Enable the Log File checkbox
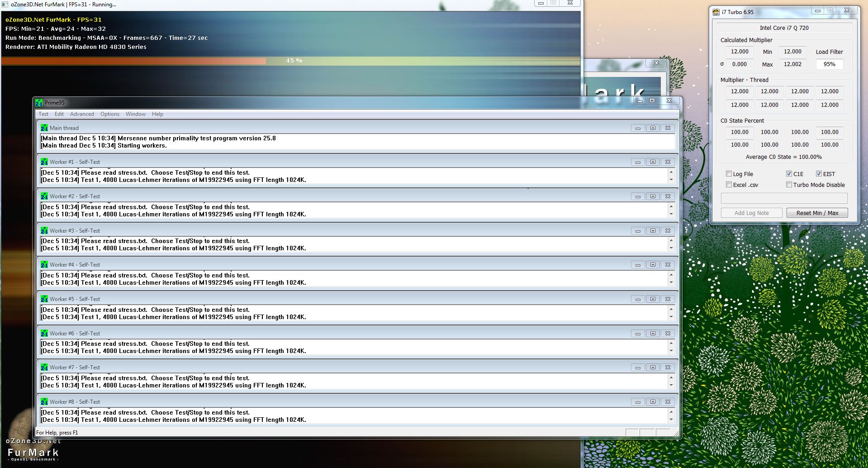 click(x=729, y=174)
